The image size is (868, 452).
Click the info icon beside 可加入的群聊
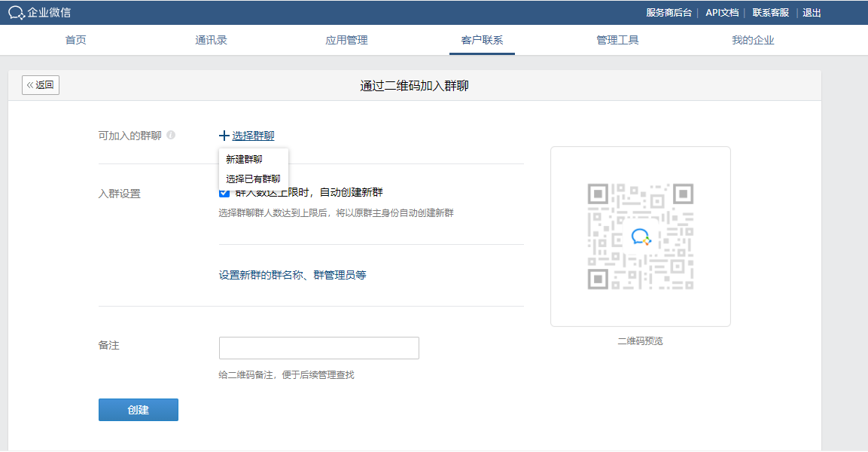pyautogui.click(x=171, y=135)
